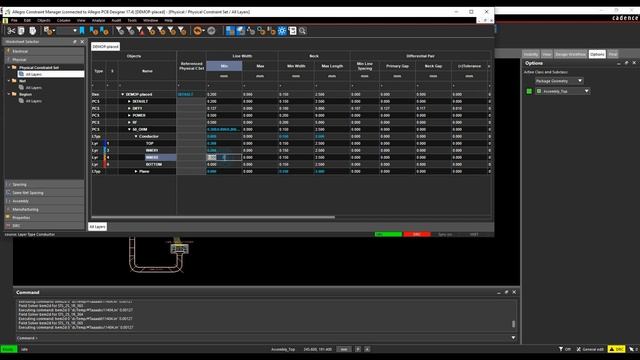Click the Cut scissors toolbar icon

click(x=11, y=31)
